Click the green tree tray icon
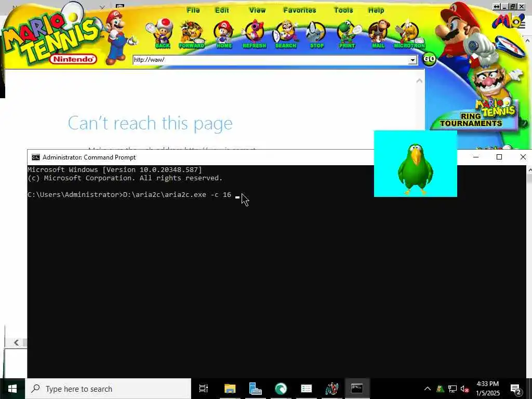This screenshot has width=532, height=399. pyautogui.click(x=440, y=389)
